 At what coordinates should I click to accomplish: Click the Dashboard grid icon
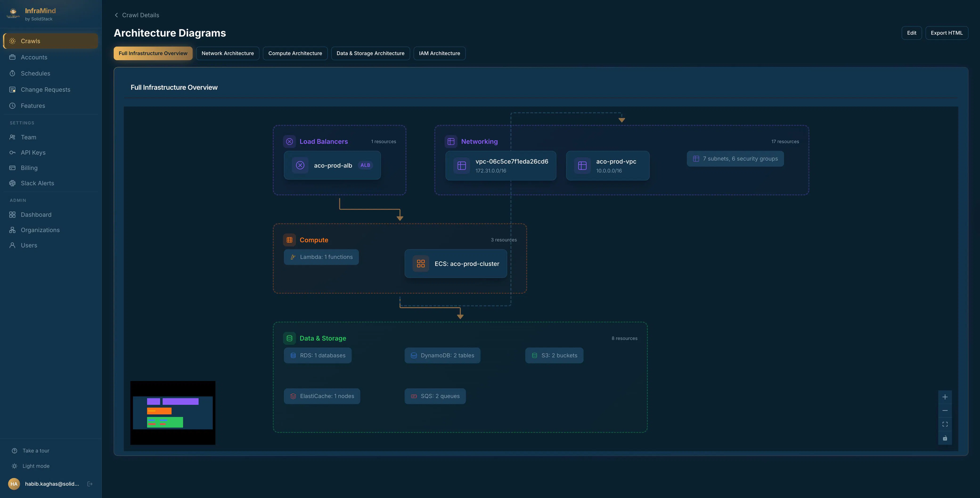(x=12, y=215)
